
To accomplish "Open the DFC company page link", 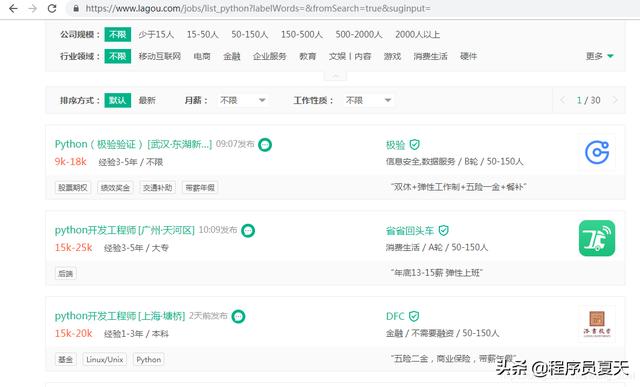I will click(395, 316).
